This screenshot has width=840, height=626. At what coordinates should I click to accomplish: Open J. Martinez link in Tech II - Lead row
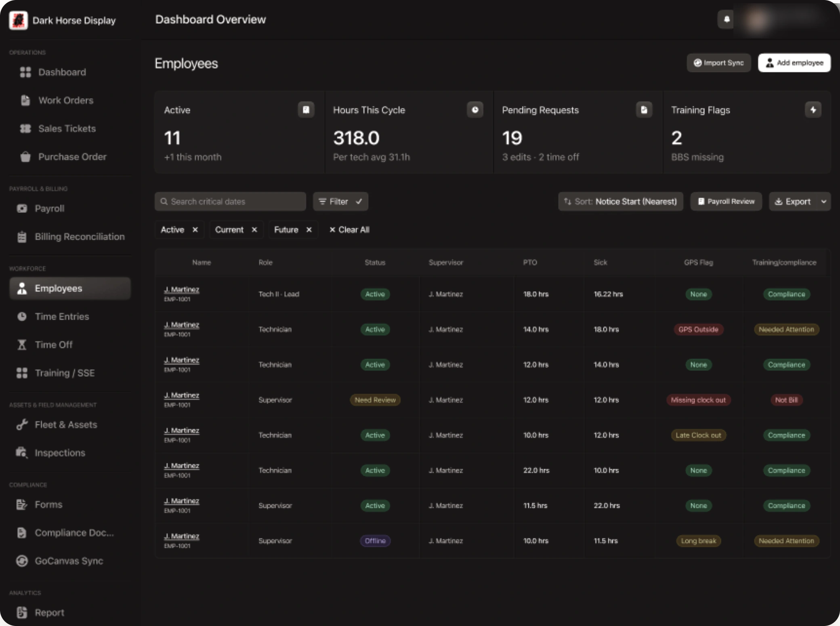pyautogui.click(x=181, y=290)
